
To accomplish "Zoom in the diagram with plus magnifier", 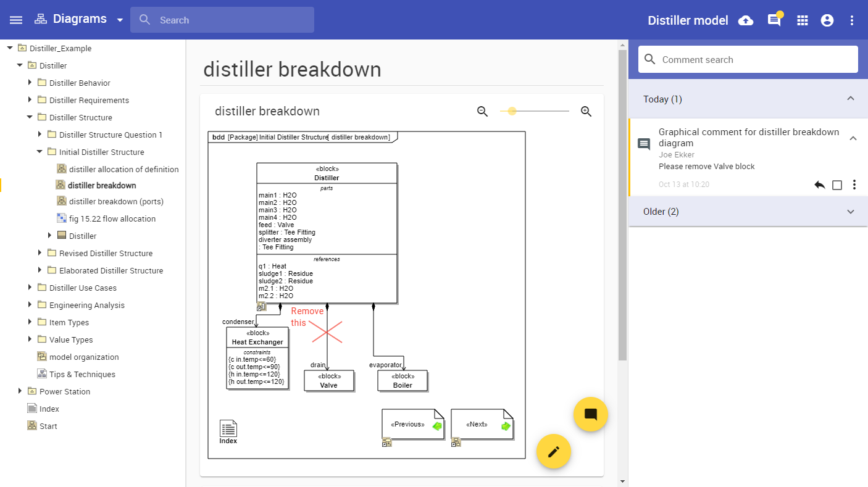I will pos(586,111).
